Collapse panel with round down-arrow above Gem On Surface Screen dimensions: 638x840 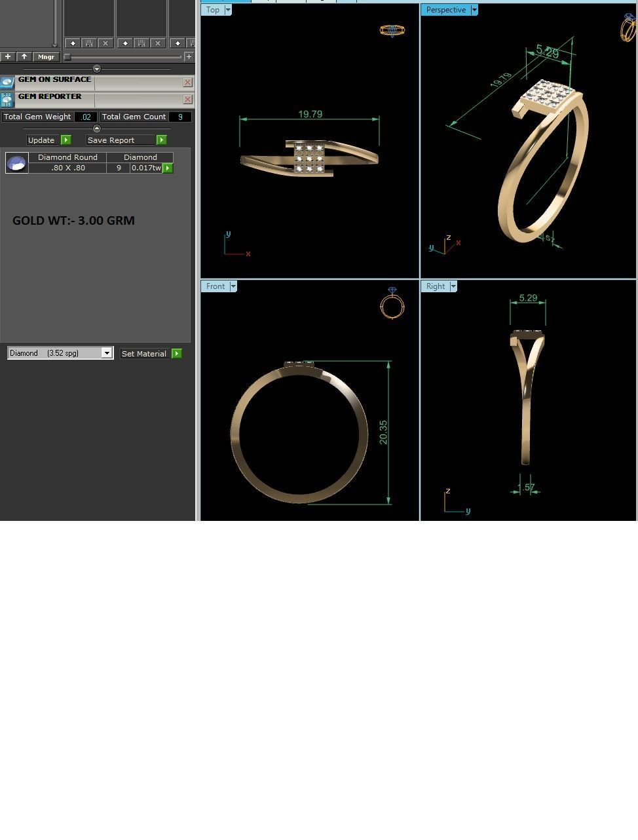tap(97, 69)
